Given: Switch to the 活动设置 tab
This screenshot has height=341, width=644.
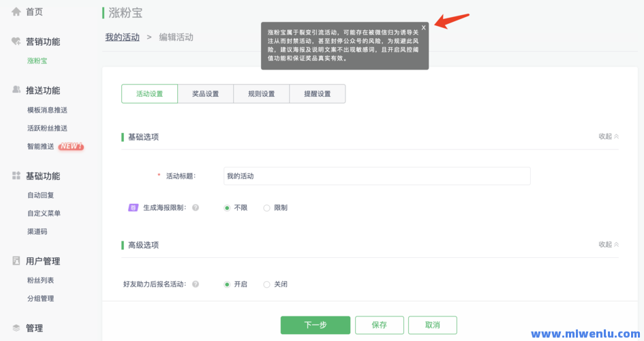Looking at the screenshot, I should click(149, 93).
